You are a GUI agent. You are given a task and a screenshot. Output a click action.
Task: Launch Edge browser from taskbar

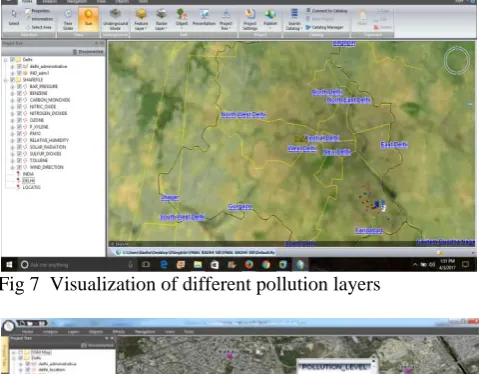tap(164, 265)
